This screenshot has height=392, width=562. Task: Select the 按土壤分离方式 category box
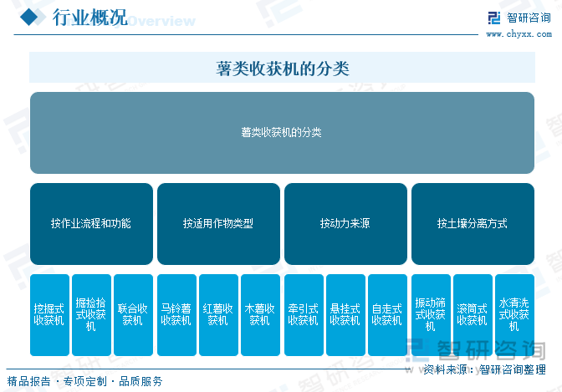pos(473,224)
